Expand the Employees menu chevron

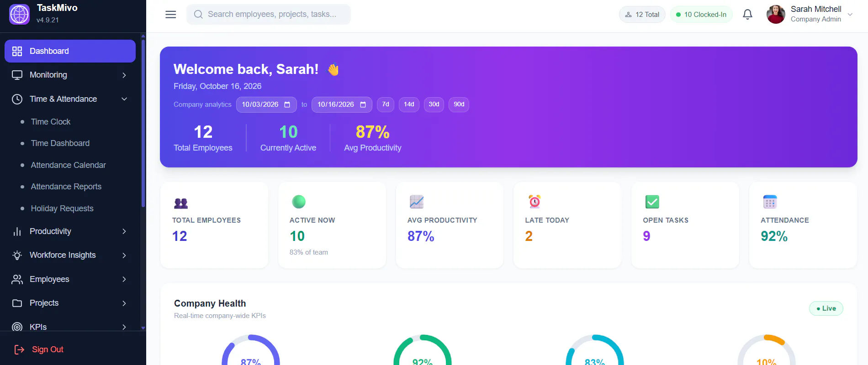coord(124,279)
